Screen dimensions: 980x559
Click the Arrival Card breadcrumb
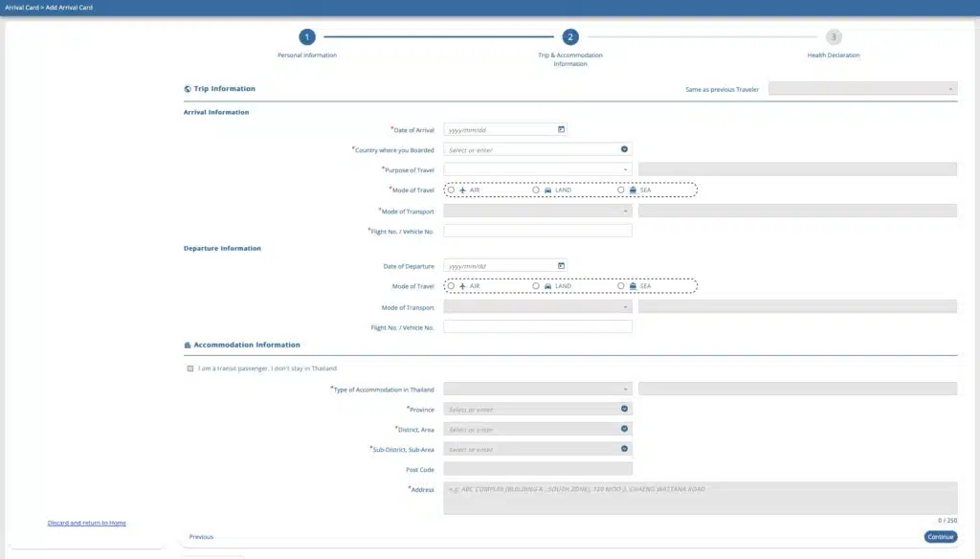click(22, 8)
